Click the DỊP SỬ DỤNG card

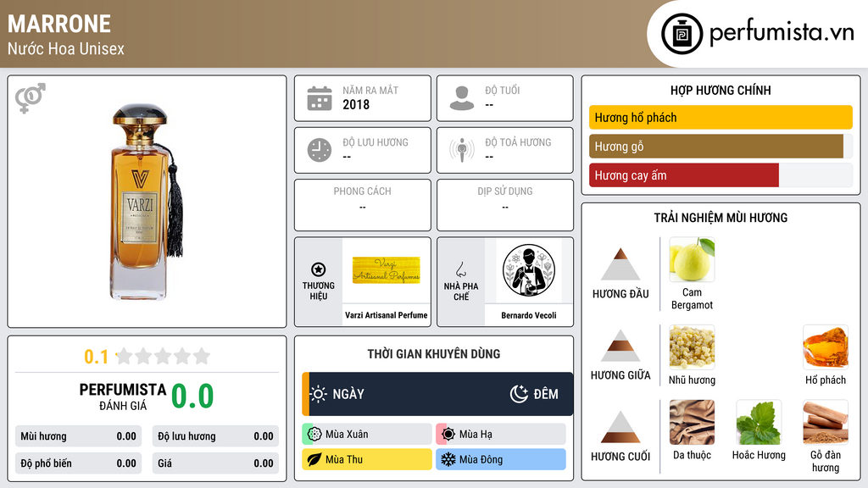(505, 205)
